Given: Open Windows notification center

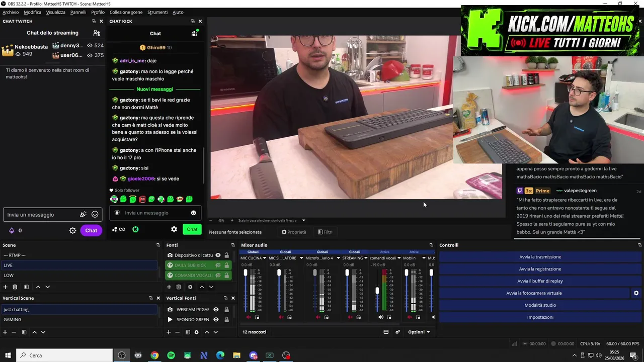Looking at the screenshot, I should click(633, 355).
